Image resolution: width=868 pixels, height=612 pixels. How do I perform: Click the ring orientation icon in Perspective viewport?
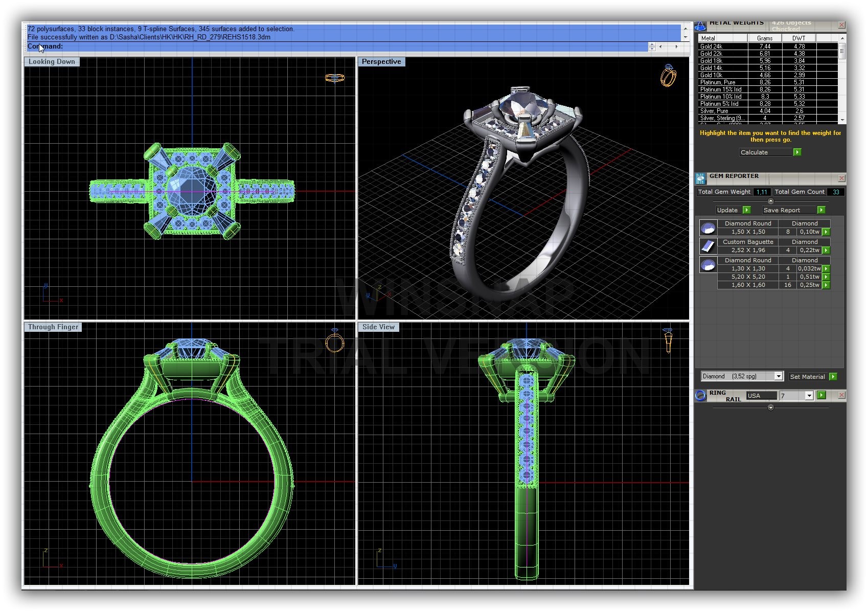[668, 76]
